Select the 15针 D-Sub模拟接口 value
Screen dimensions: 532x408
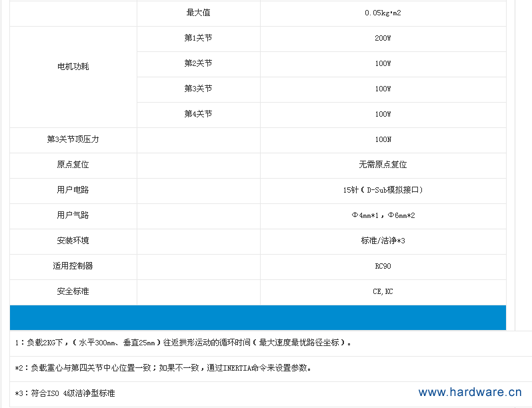(383, 191)
